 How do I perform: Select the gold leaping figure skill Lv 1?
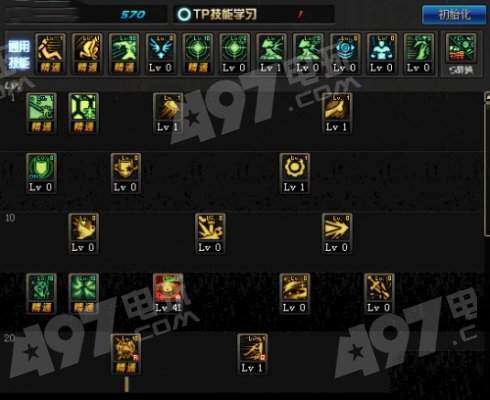252,354
